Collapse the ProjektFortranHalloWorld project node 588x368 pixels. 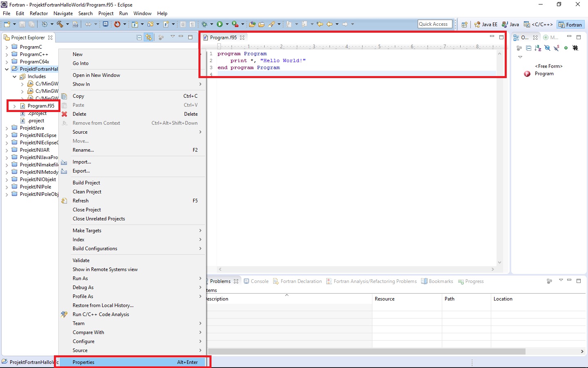[7, 70]
